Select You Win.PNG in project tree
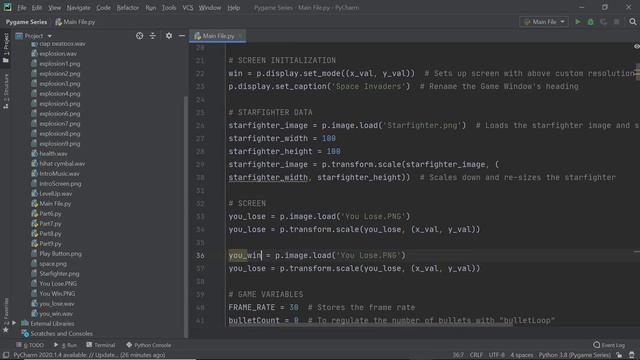Screen dimensions: 640x360 pyautogui.click(x=57, y=293)
